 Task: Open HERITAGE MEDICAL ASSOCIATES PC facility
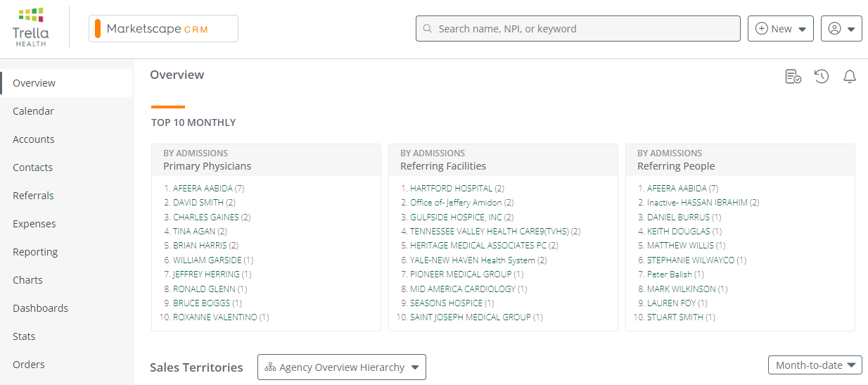pos(478,246)
